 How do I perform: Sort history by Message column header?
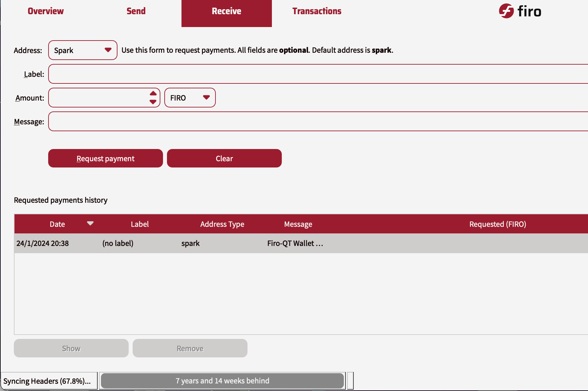(298, 224)
